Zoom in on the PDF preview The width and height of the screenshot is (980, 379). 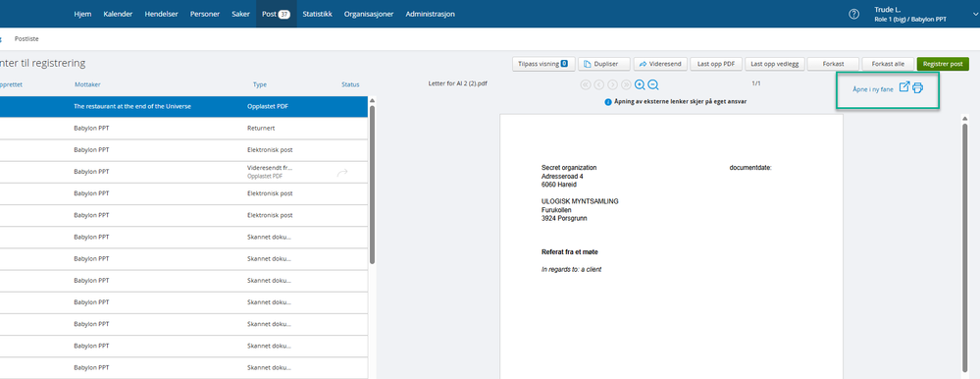point(640,85)
